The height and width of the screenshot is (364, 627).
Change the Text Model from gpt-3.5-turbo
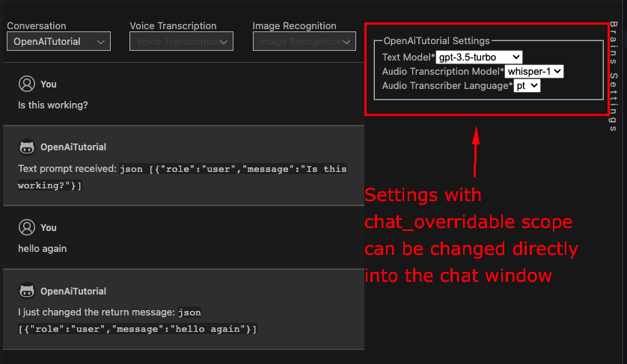click(479, 57)
